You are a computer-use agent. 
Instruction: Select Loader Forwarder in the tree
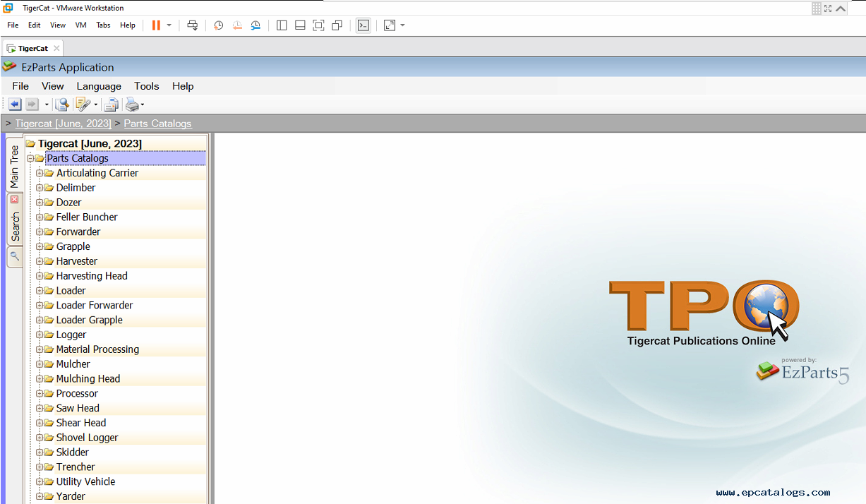(x=95, y=305)
